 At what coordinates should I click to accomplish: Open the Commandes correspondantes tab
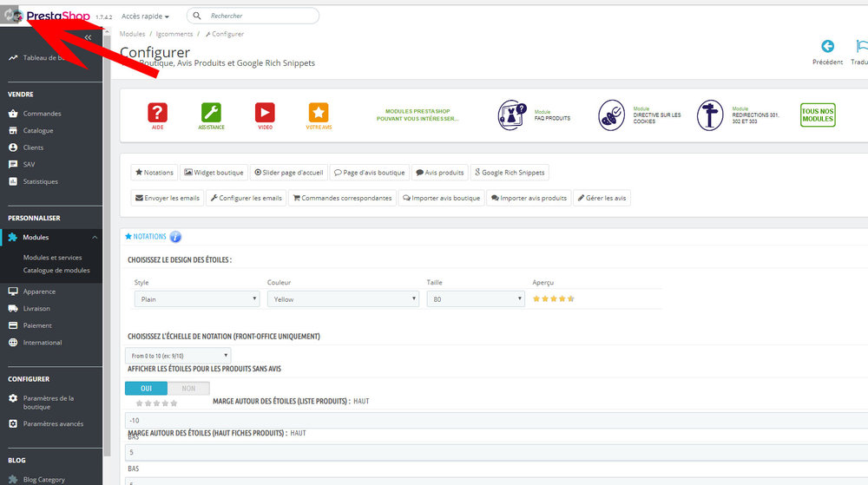coord(342,198)
